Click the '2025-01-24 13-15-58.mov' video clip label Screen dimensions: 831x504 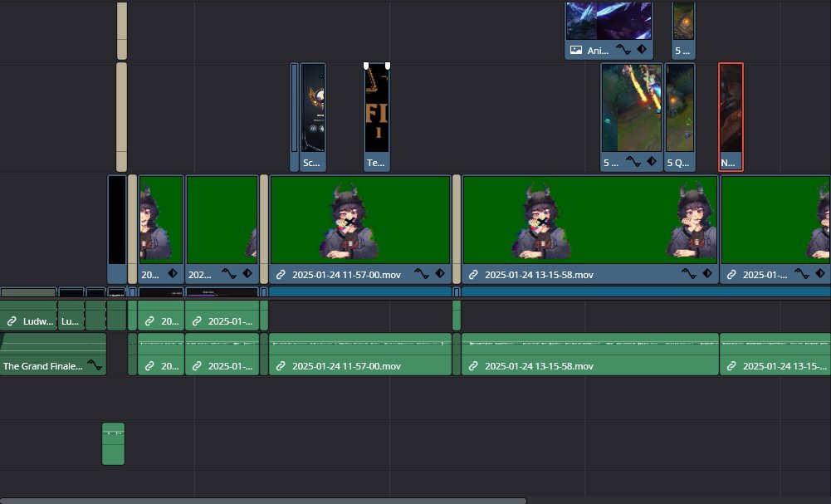pyautogui.click(x=539, y=275)
